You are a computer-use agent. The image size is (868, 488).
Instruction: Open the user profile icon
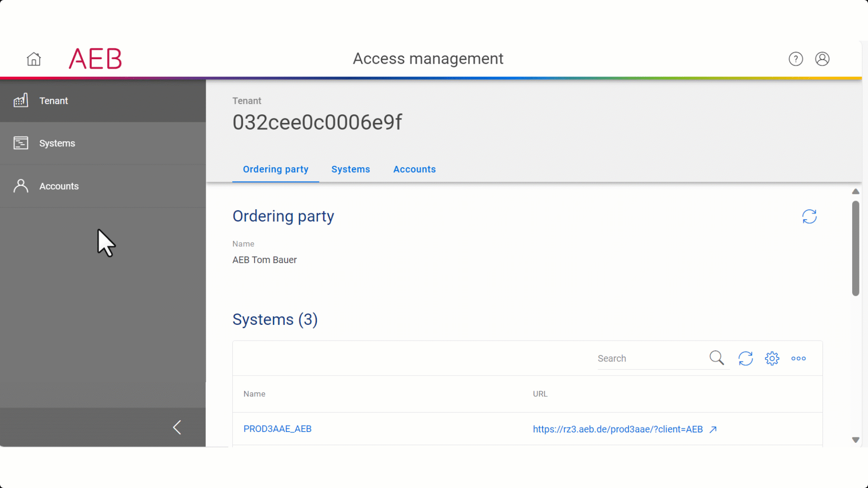pyautogui.click(x=822, y=59)
